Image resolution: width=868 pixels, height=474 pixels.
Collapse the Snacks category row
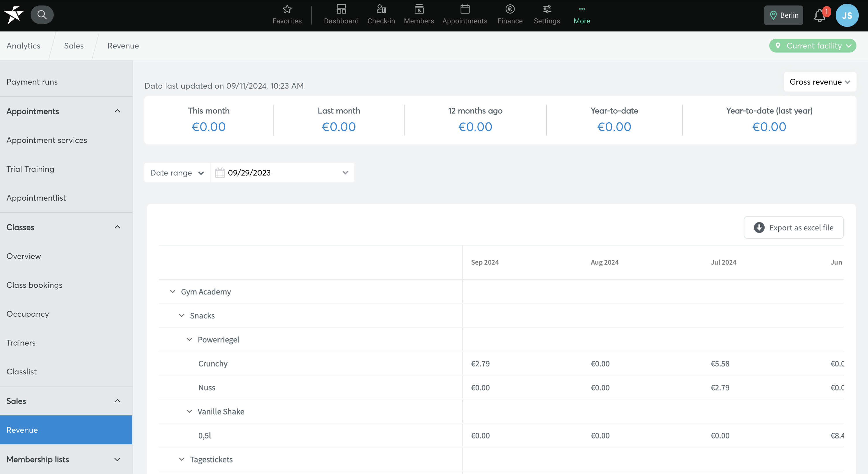(x=182, y=315)
